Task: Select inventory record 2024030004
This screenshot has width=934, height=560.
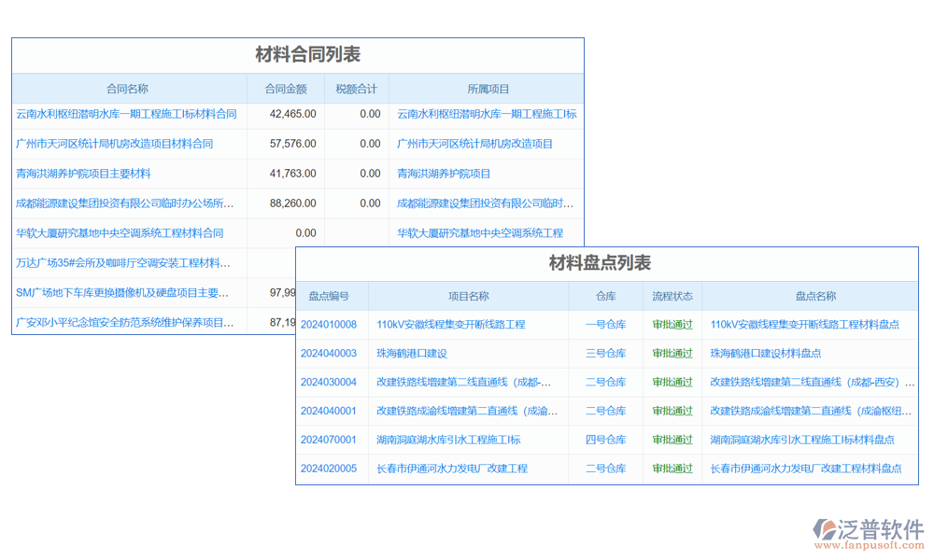Action: pyautogui.click(x=329, y=383)
